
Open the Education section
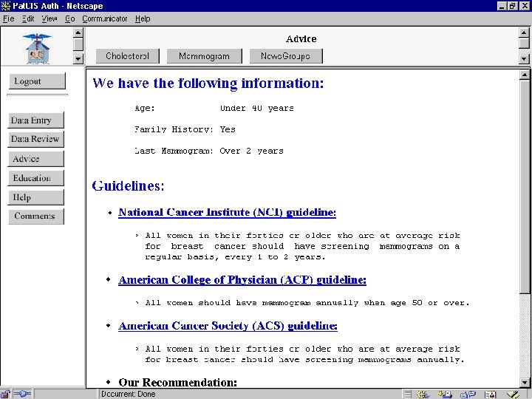pyautogui.click(x=35, y=178)
